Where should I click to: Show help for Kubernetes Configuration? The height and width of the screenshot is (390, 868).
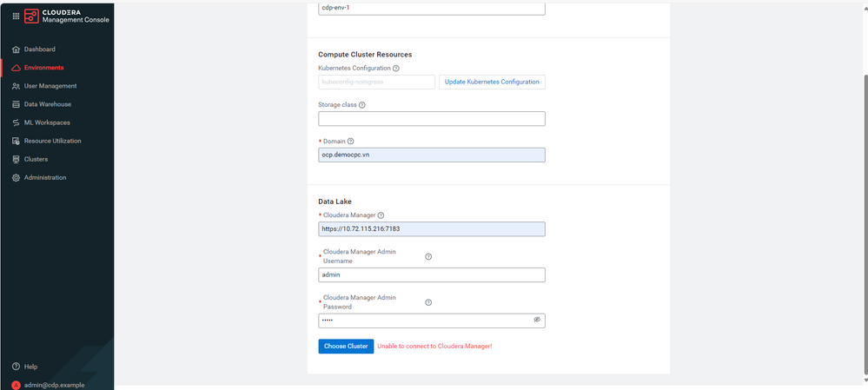pyautogui.click(x=396, y=69)
